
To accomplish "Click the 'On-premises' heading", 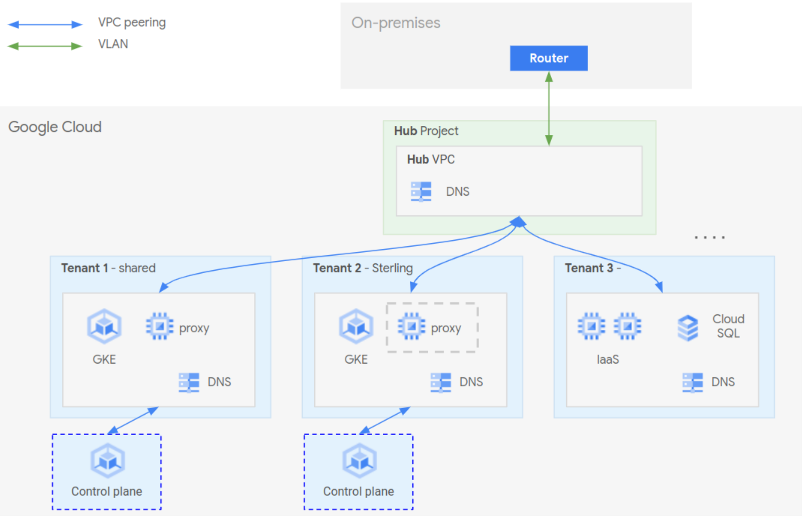I will (x=396, y=23).
